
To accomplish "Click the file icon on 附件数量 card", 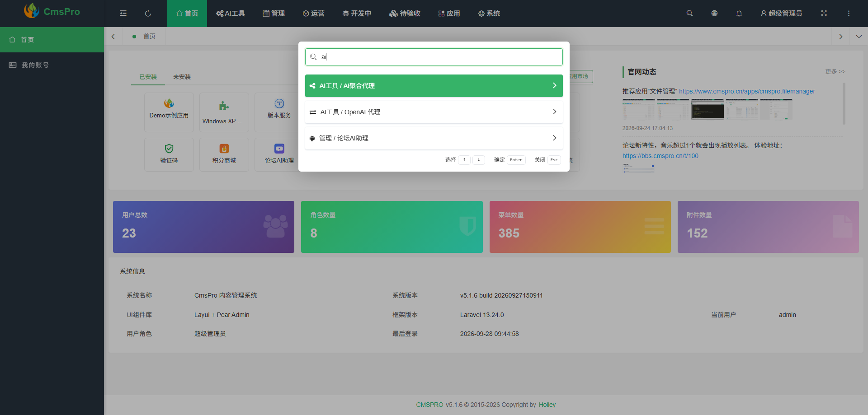I will tap(842, 226).
